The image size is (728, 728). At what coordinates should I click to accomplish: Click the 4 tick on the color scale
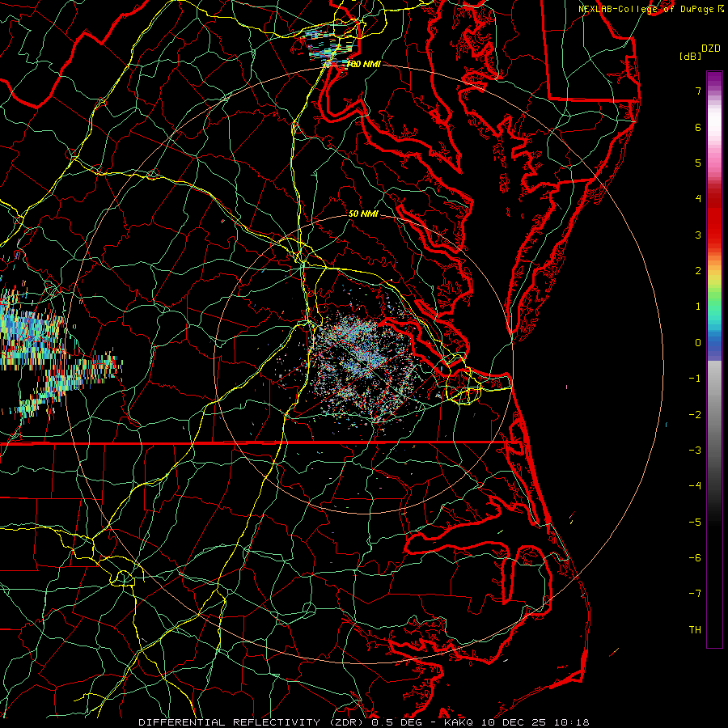coord(698,199)
